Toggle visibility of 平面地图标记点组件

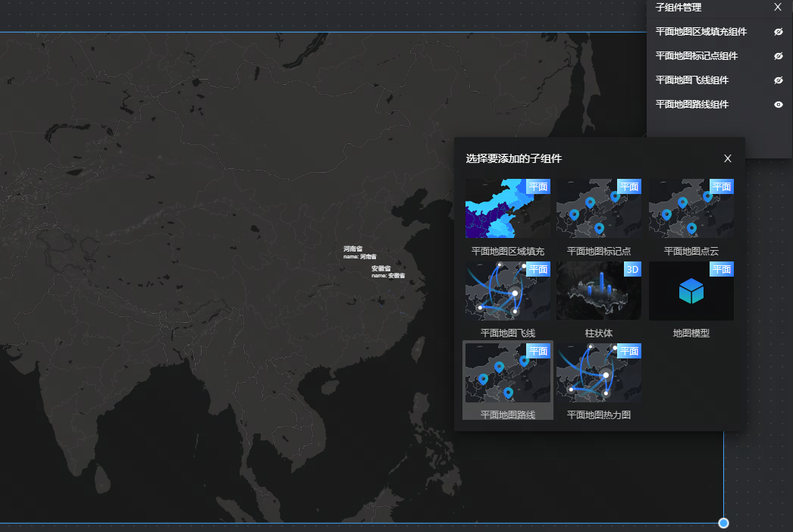point(778,56)
